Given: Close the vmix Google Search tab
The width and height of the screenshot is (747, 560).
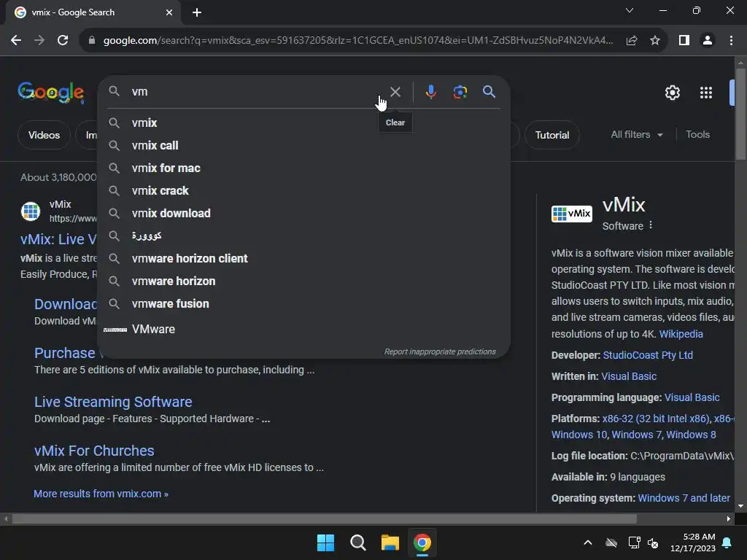Looking at the screenshot, I should click(x=169, y=12).
